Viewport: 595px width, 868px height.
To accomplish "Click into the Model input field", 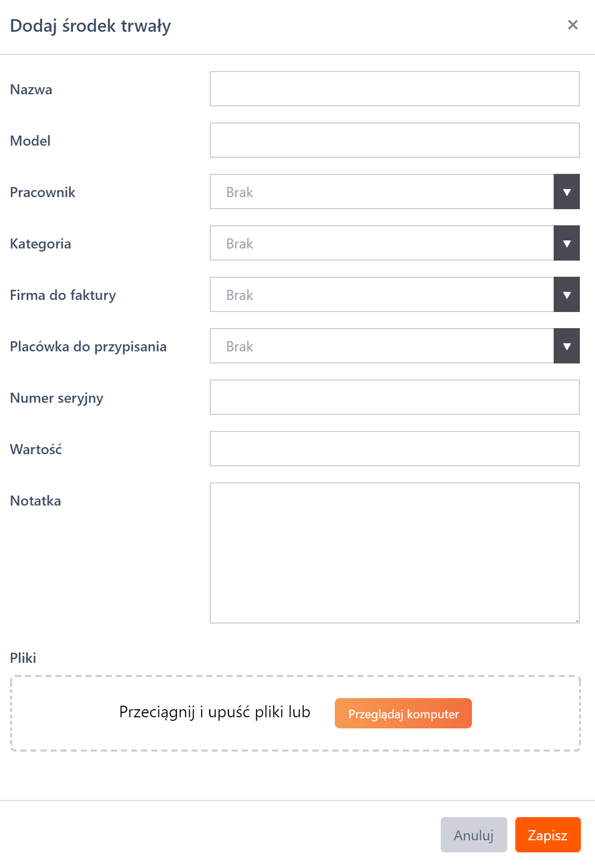I will 394,141.
